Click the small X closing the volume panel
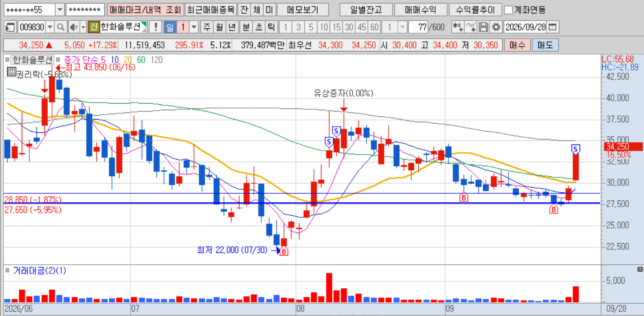Image resolution: width=644 pixels, height=316 pixels. pos(640,270)
